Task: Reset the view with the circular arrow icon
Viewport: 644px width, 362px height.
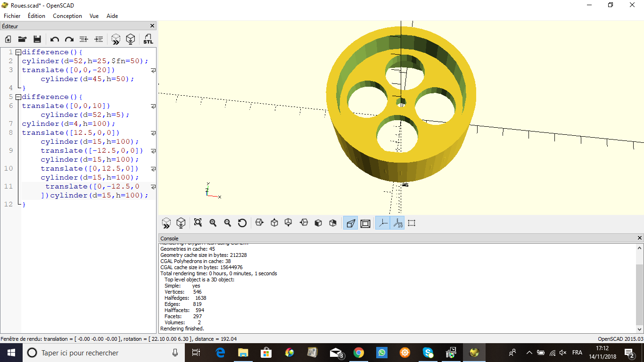Action: click(x=242, y=223)
